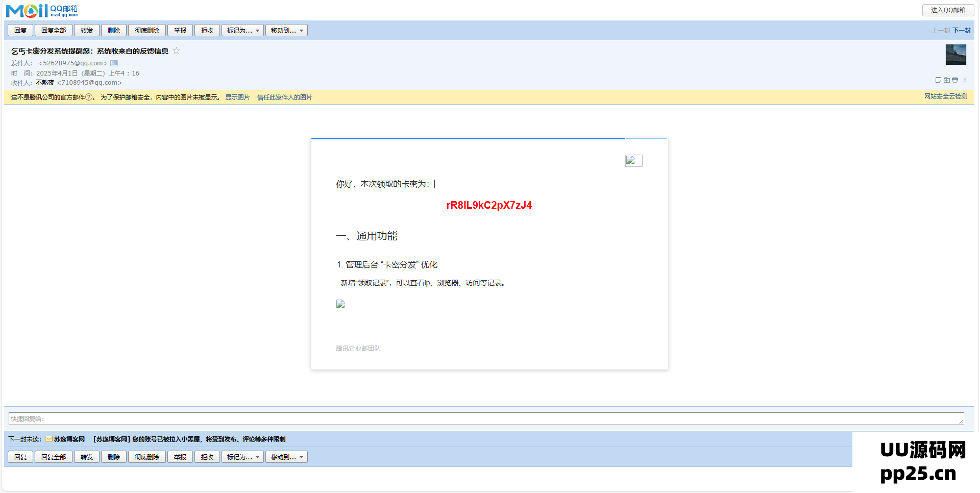Image resolution: width=980 pixels, height=493 pixels.
Task: Click the sender avatar thumbnail
Action: (x=955, y=55)
